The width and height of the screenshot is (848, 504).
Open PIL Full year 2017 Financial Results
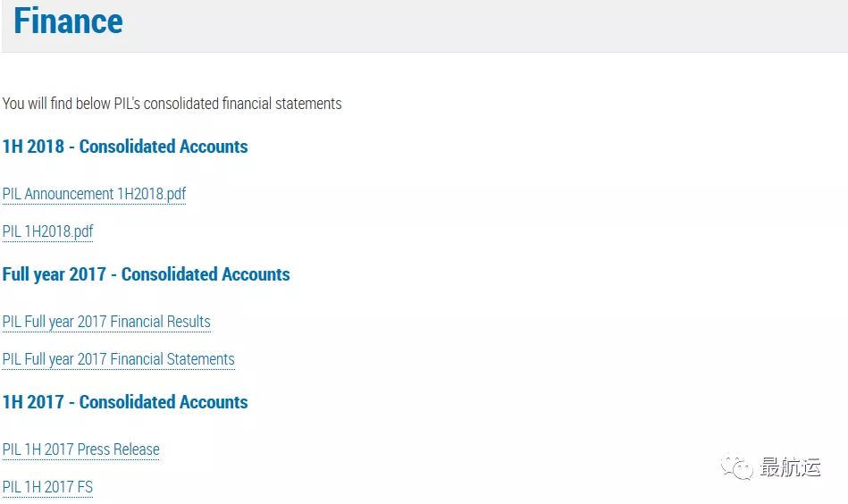[106, 322]
